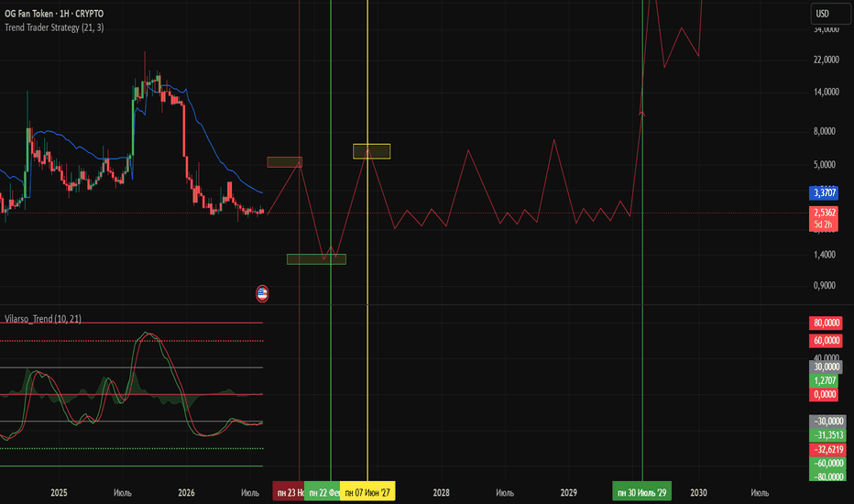Click the 2028 label on time axis

tap(441, 493)
